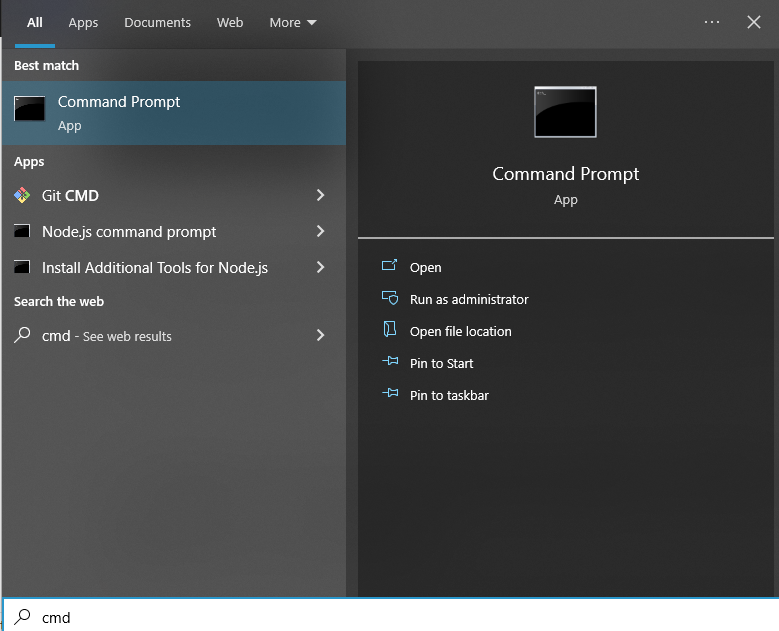Expand cmd web results chevron

[x=320, y=335]
